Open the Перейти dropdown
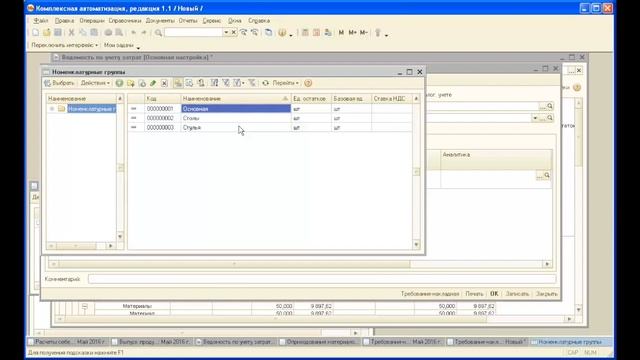Viewport: 640px width, 360px height. pyautogui.click(x=285, y=83)
